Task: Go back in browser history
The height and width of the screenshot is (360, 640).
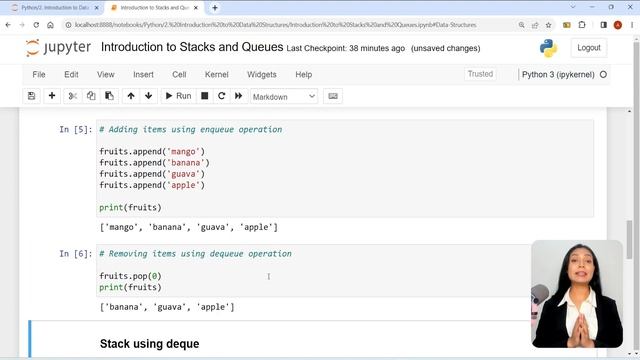Action: (x=8, y=25)
